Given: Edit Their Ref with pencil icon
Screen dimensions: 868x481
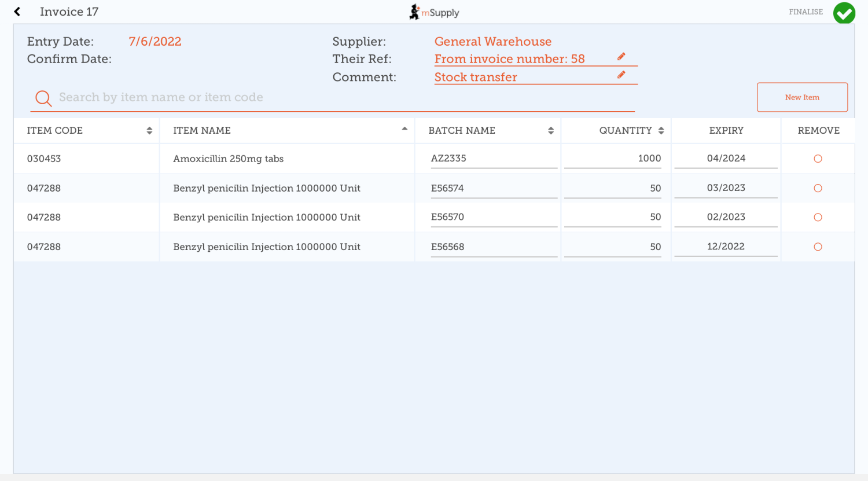Looking at the screenshot, I should pos(621,57).
